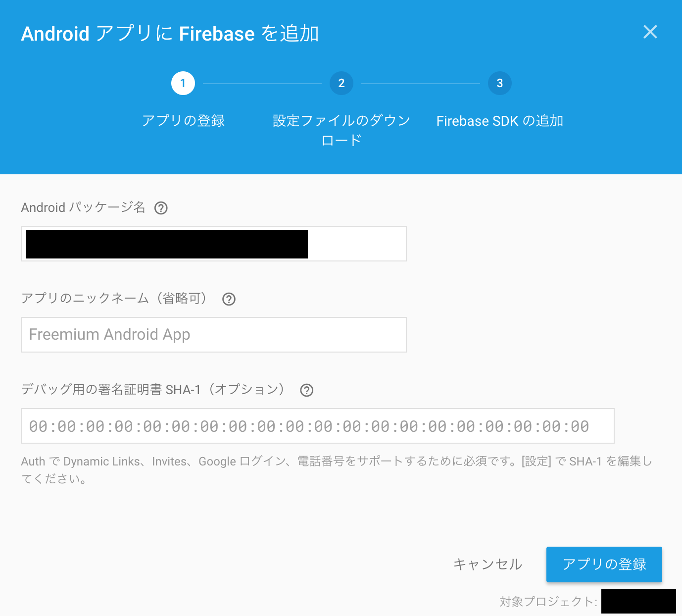Focus the SHA-1 debug signing certificate field
The image size is (682, 616).
(x=318, y=426)
